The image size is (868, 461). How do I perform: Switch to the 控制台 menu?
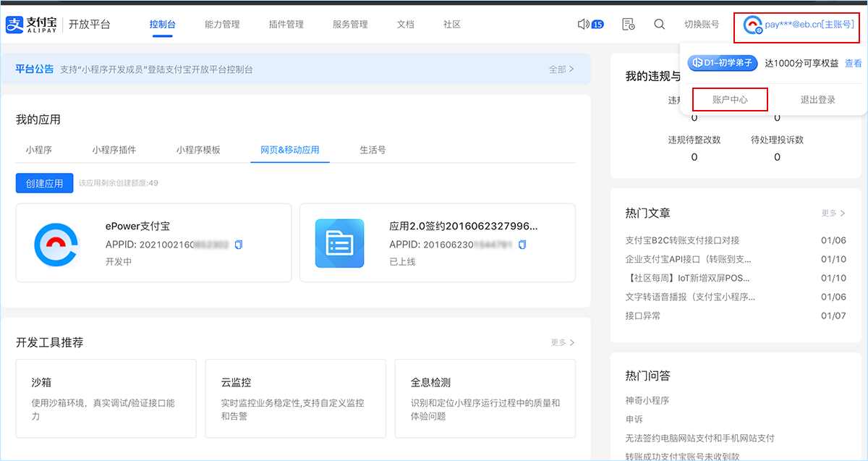[163, 25]
